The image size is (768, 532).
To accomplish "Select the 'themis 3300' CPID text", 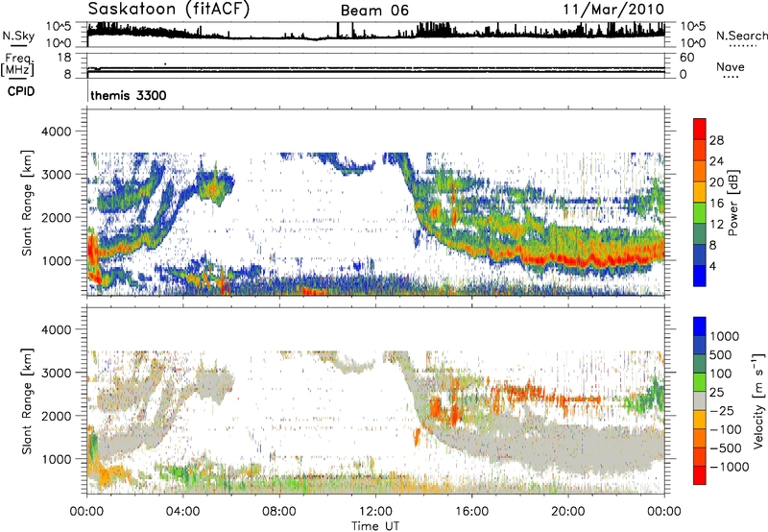I will [129, 95].
